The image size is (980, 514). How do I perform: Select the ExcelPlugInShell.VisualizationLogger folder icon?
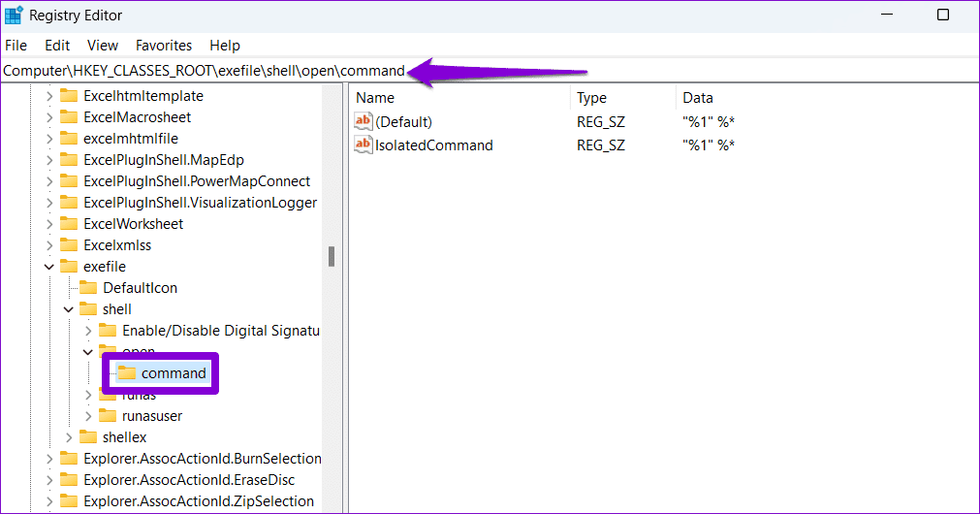click(x=69, y=202)
